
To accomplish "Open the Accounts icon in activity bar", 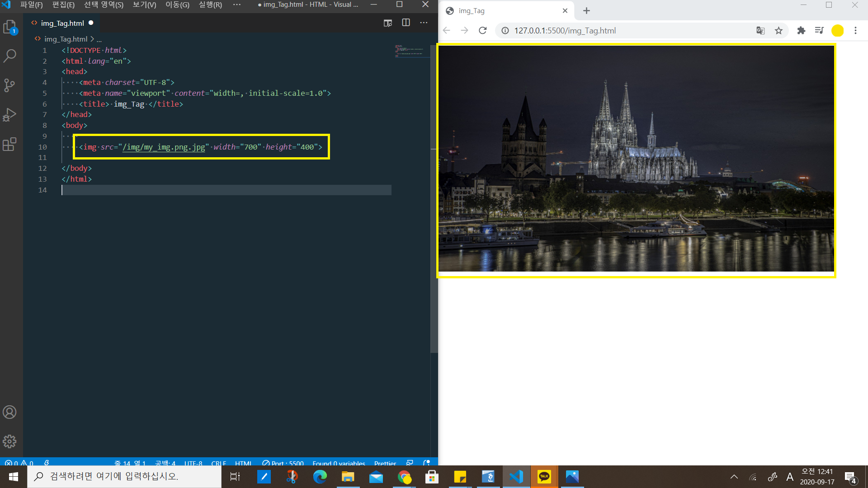I will tap(9, 412).
